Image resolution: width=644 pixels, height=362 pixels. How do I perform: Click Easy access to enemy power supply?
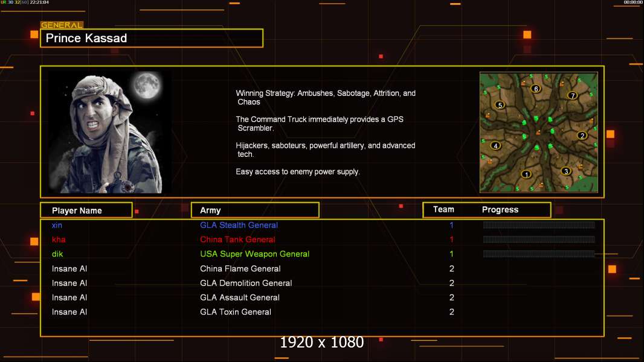pos(298,172)
